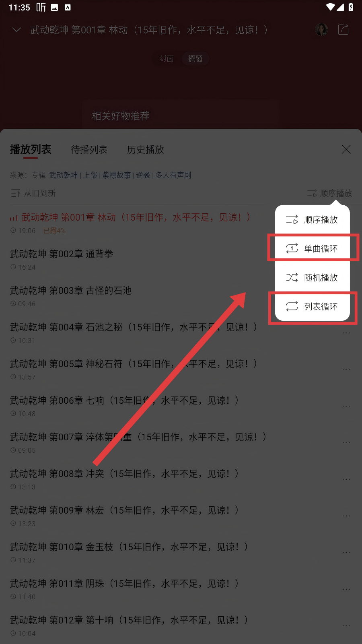The width and height of the screenshot is (362, 644).
Task: Switch to the 待播列表 tab
Action: point(89,150)
